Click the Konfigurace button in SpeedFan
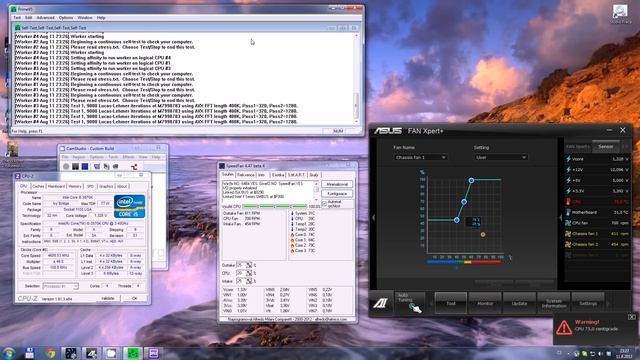 coord(337,193)
